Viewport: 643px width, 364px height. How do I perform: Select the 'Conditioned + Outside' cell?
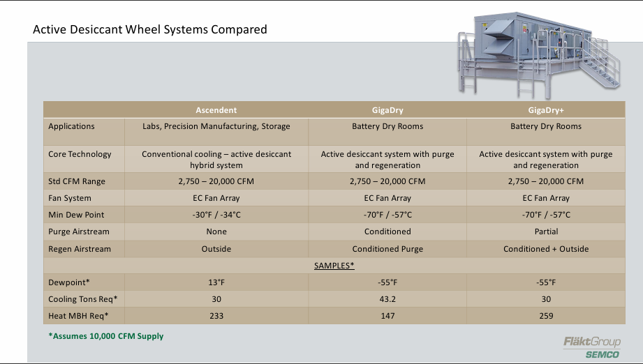[x=545, y=249]
